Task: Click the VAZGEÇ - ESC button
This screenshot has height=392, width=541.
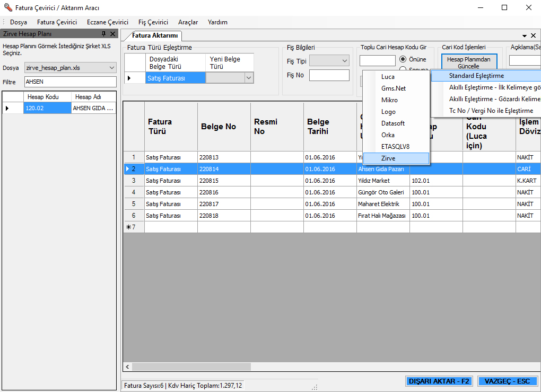Action: [x=507, y=381]
